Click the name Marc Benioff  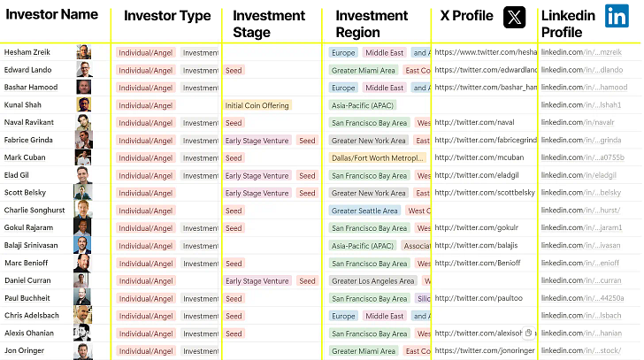coord(27,263)
